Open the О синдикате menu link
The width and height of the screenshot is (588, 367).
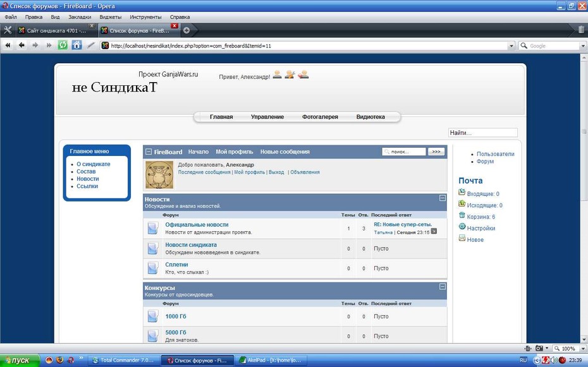point(94,164)
